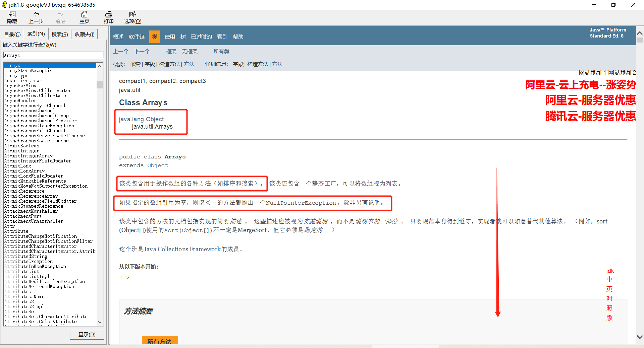Open 网站地址2 link

pyautogui.click(x=622, y=73)
